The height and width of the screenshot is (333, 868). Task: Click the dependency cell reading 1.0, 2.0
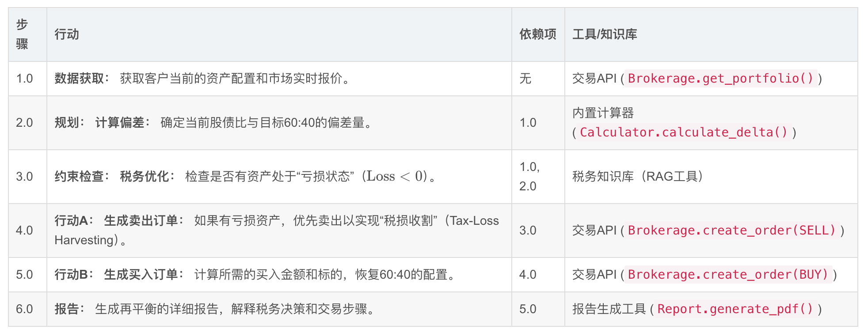pyautogui.click(x=529, y=177)
